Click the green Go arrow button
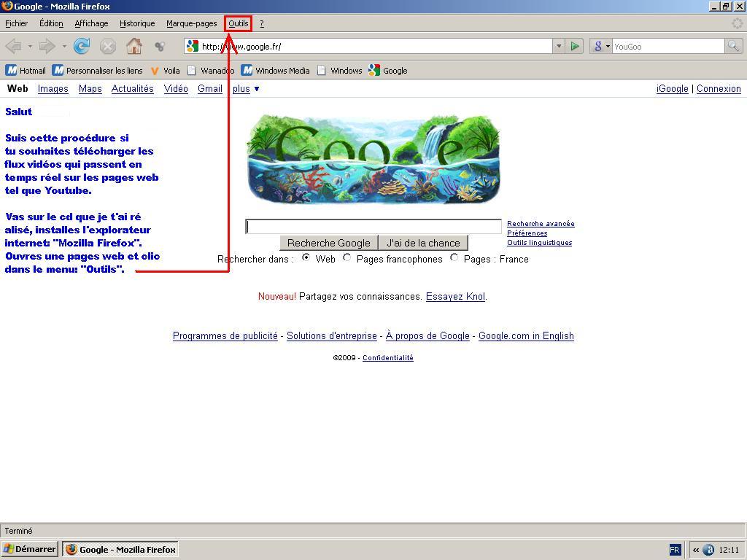This screenshot has width=747, height=560. (x=575, y=47)
